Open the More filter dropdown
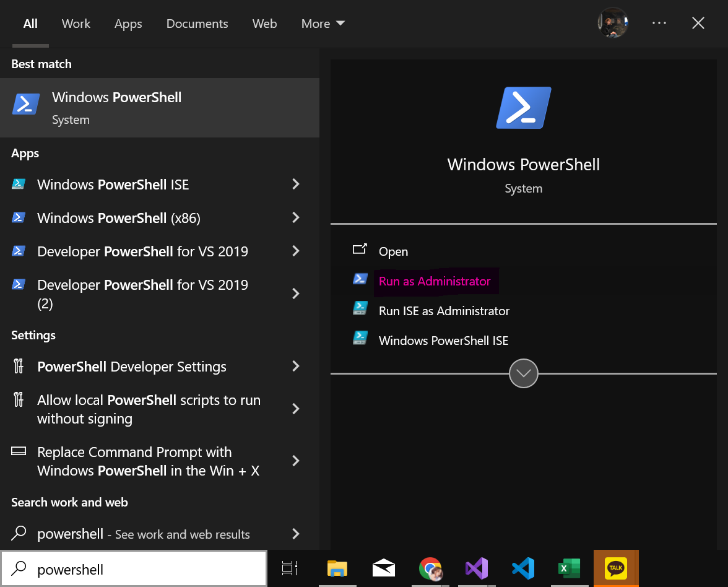Image resolution: width=728 pixels, height=587 pixels. (x=323, y=24)
